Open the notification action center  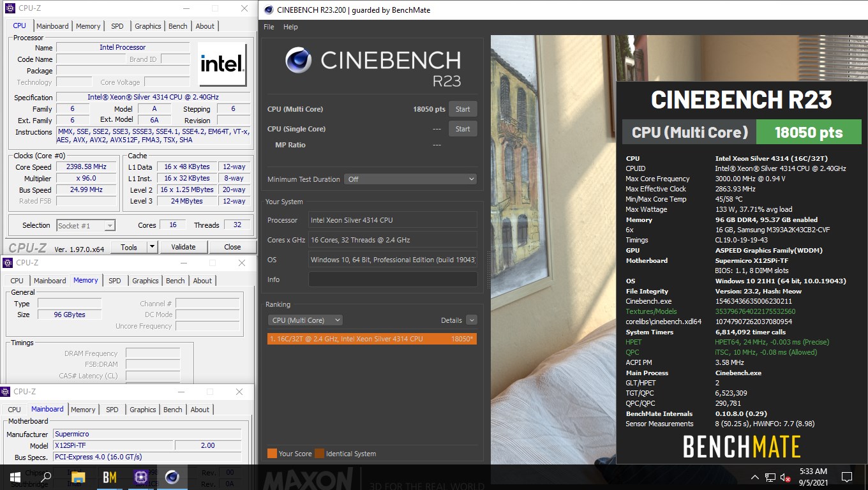pos(847,477)
